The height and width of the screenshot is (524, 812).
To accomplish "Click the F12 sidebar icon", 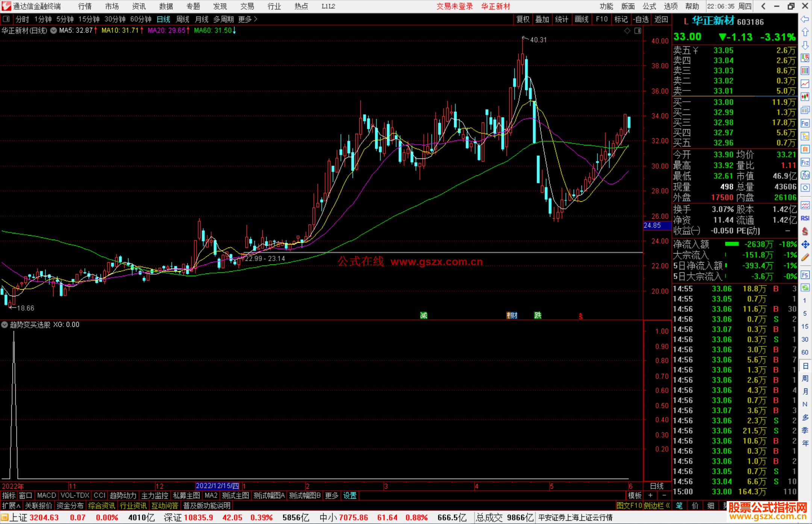I will pos(805,162).
